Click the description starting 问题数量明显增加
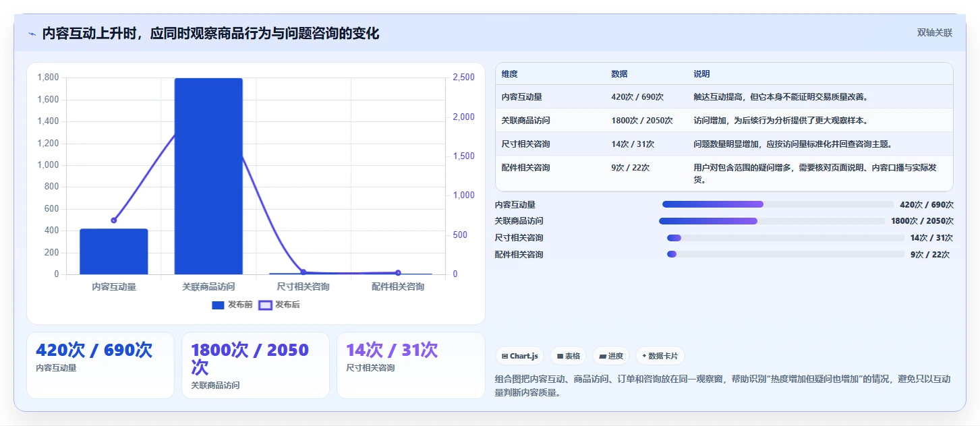Viewport: 980px width, 426px height. (x=792, y=144)
